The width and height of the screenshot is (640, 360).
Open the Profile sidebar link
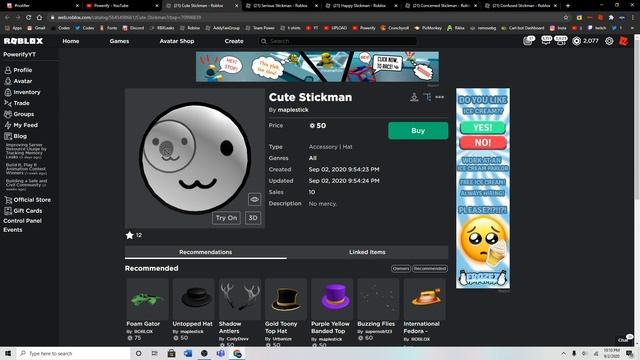(x=18, y=70)
